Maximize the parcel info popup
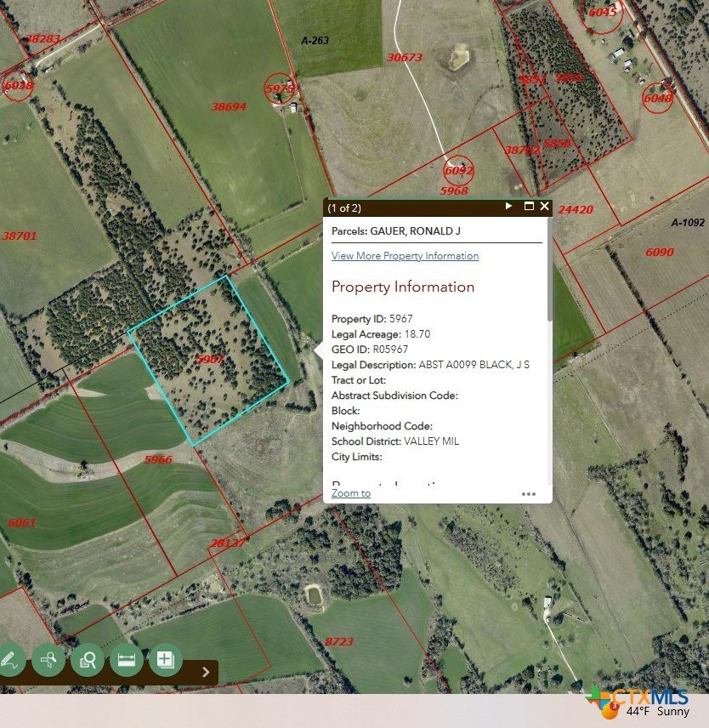 pyautogui.click(x=529, y=207)
